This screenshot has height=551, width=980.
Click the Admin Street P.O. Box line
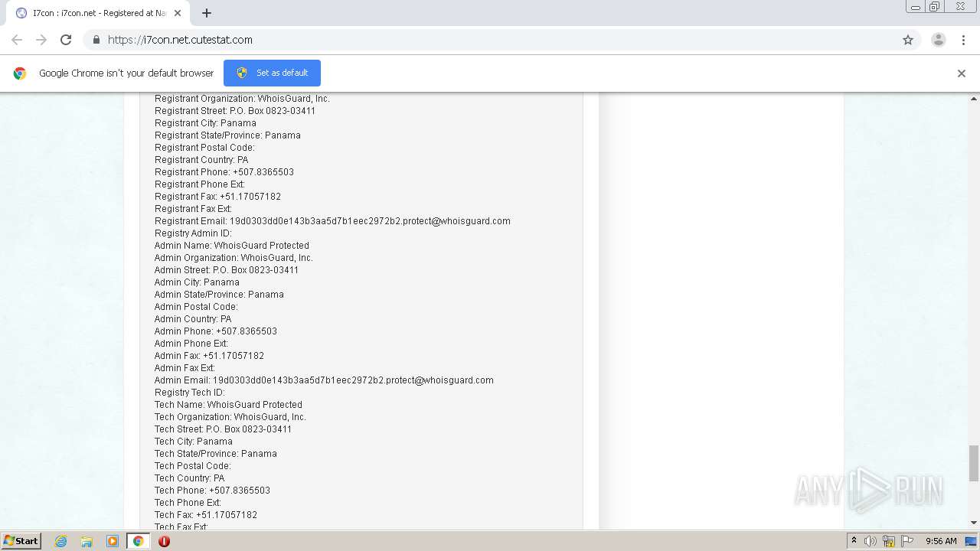click(227, 270)
